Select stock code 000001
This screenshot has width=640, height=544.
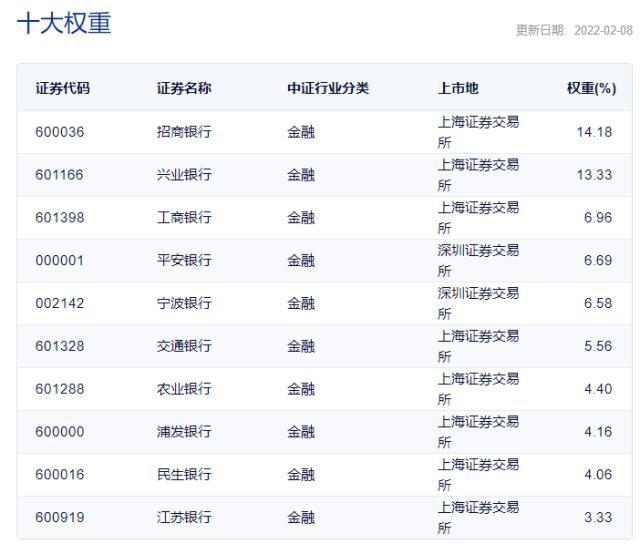[x=60, y=260]
